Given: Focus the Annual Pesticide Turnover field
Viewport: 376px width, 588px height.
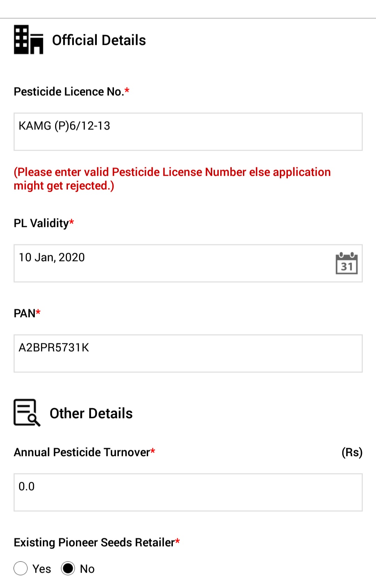Looking at the screenshot, I should point(188,492).
